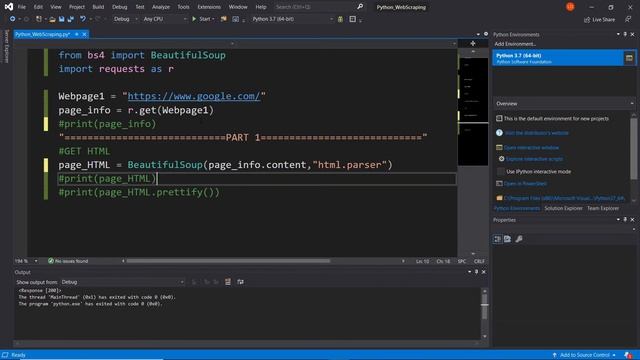This screenshot has height=360, width=640.
Task: Open Python Environments window position dropdown arrow
Action: pos(618,34)
